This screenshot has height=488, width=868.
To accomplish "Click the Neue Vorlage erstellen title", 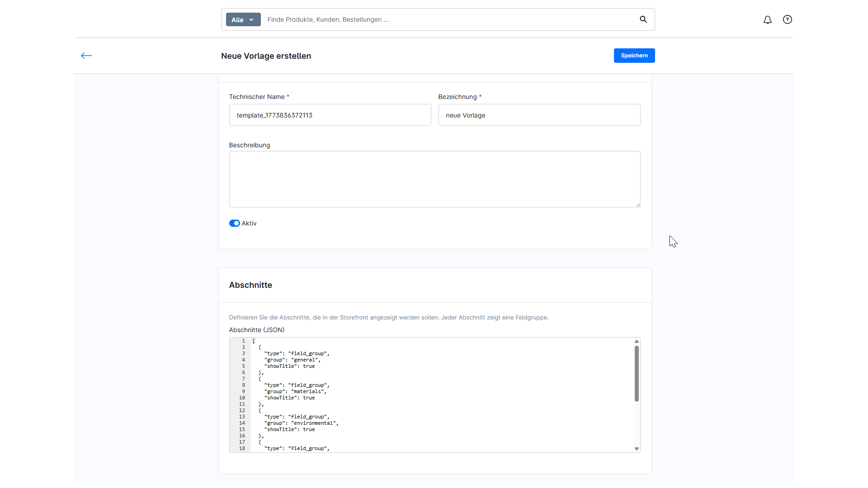I will [x=266, y=56].
